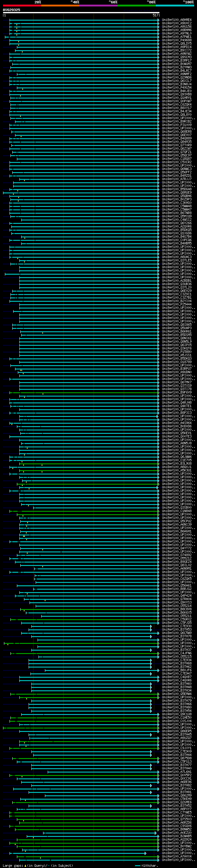Open UniRef100_B3RPU7 label
197x868 pixels.
click(x=177, y=369)
